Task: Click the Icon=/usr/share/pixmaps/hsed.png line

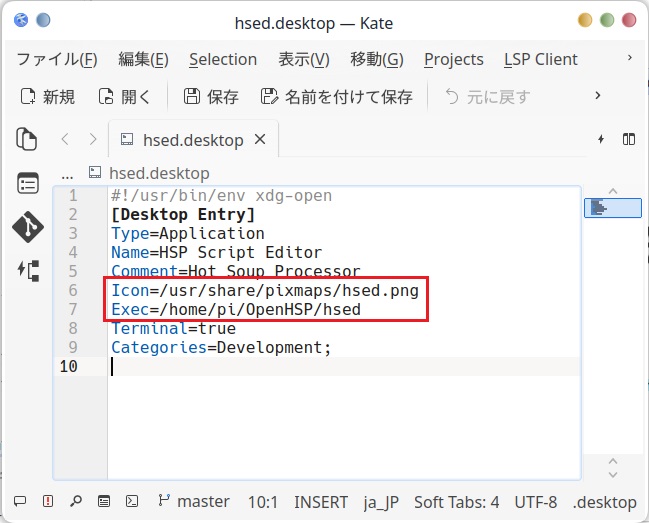Action: tap(265, 290)
